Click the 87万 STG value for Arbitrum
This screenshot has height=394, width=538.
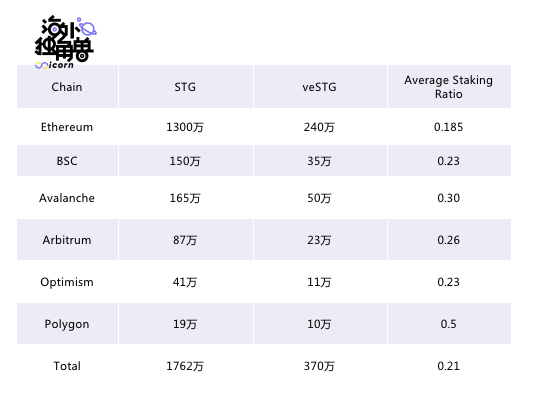185,240
